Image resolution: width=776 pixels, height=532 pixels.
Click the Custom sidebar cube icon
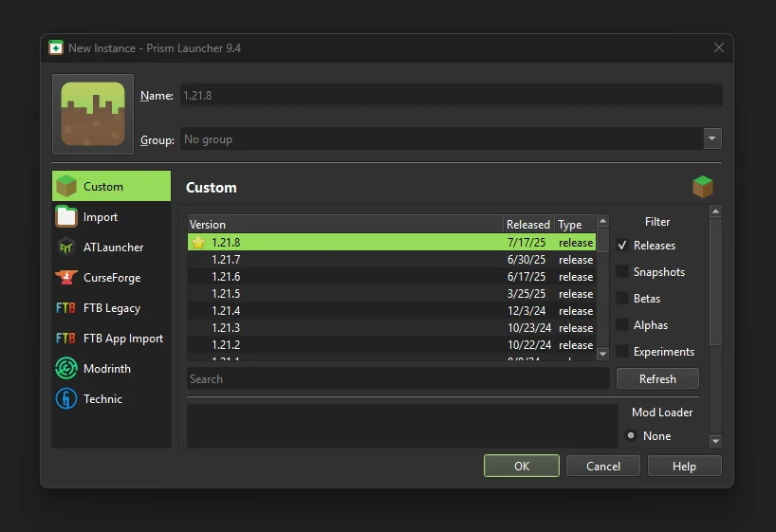point(66,186)
